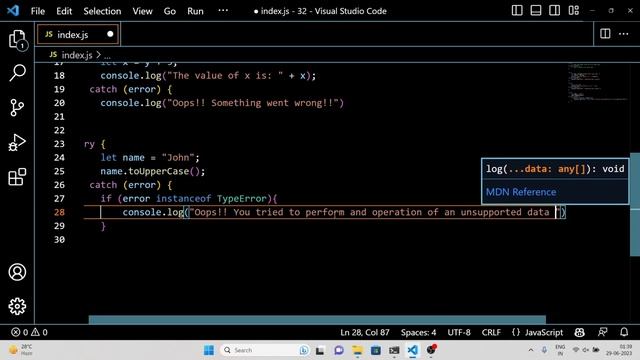
Task: Open the Search view in activity bar
Action: [x=17, y=73]
